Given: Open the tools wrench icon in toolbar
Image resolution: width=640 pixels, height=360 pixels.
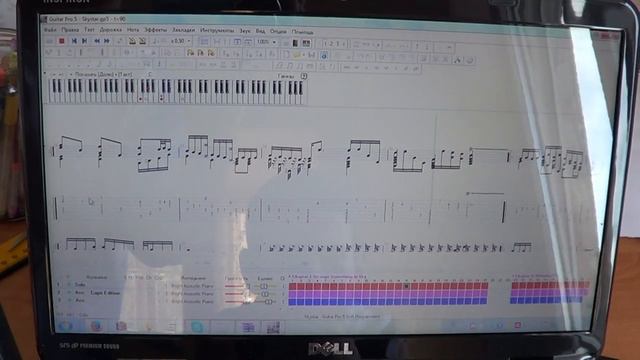Looking at the screenshot, I should click(457, 60).
